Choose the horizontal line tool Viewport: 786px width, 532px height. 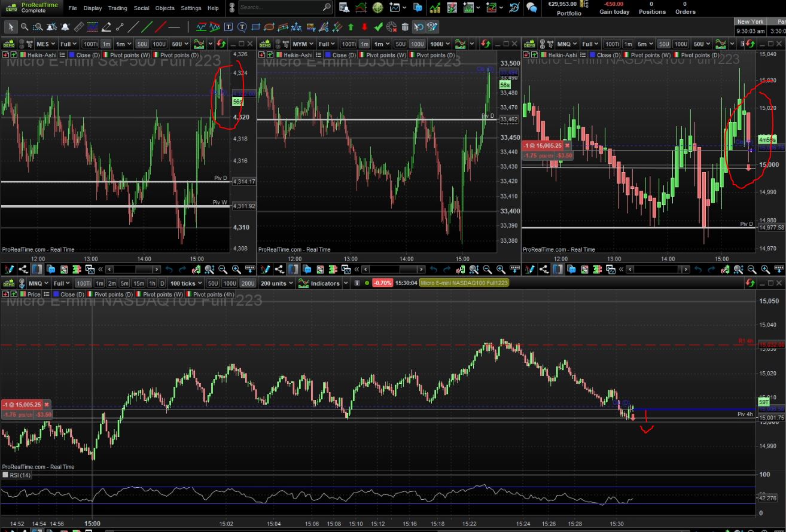[174, 27]
